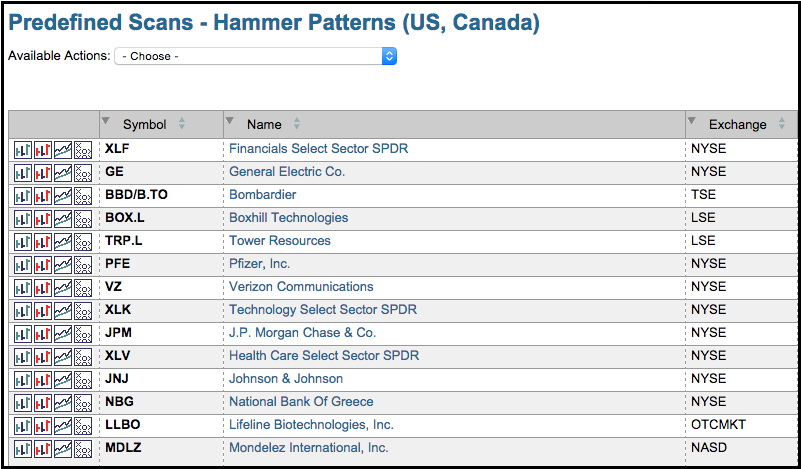
Task: Open the point & figure icon for BOX.L
Action: [83, 218]
